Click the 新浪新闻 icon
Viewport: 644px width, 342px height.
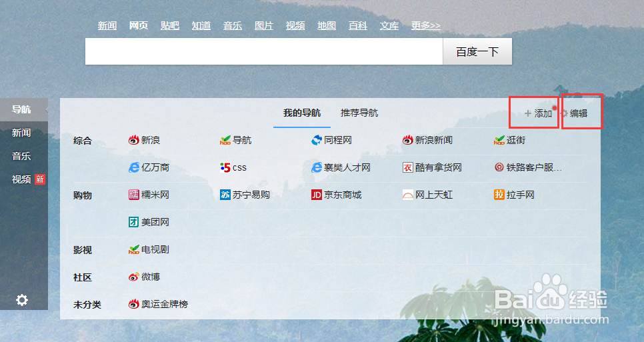pyautogui.click(x=407, y=140)
